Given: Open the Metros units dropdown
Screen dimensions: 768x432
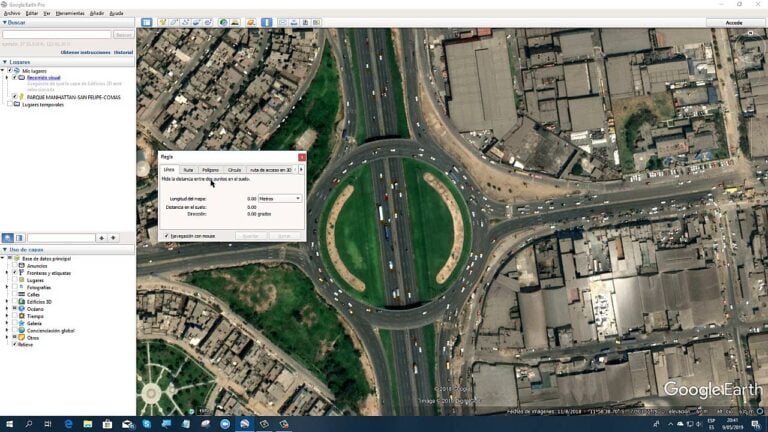Looking at the screenshot, I should 280,199.
